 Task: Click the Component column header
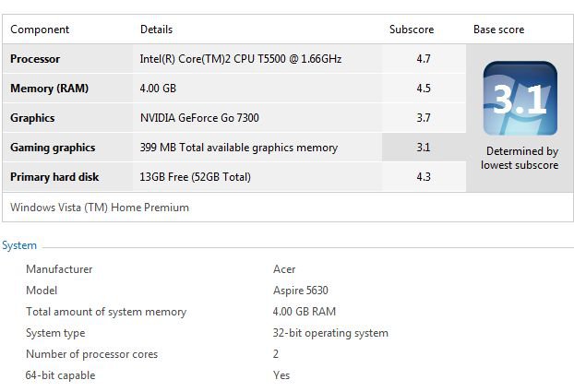(40, 30)
